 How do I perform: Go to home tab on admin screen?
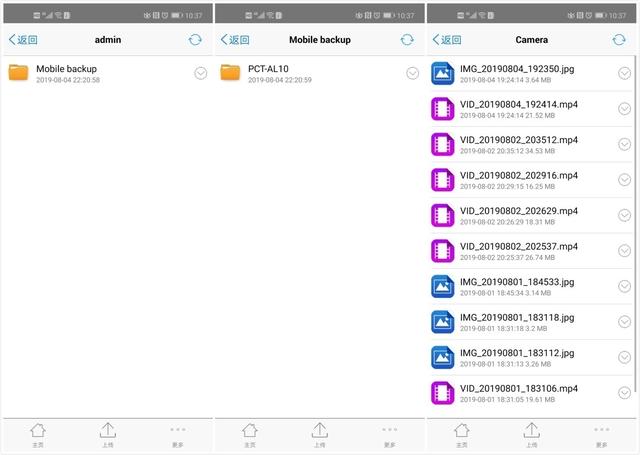click(x=38, y=433)
